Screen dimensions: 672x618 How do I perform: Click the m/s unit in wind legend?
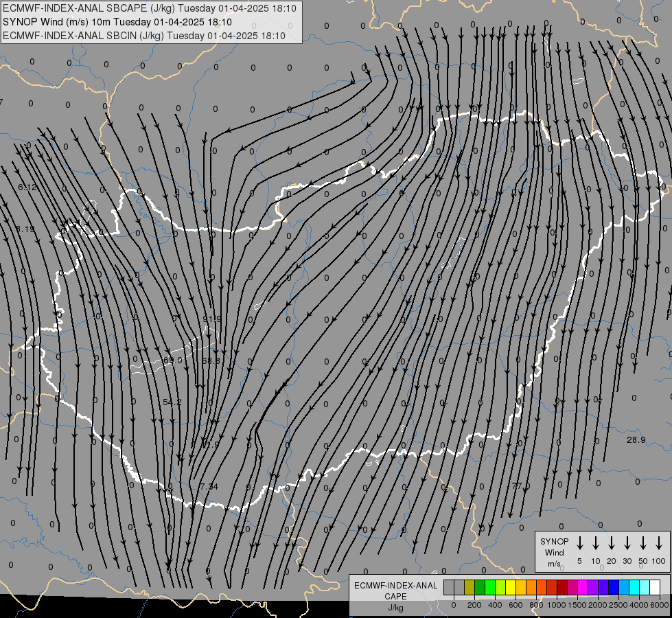click(554, 564)
